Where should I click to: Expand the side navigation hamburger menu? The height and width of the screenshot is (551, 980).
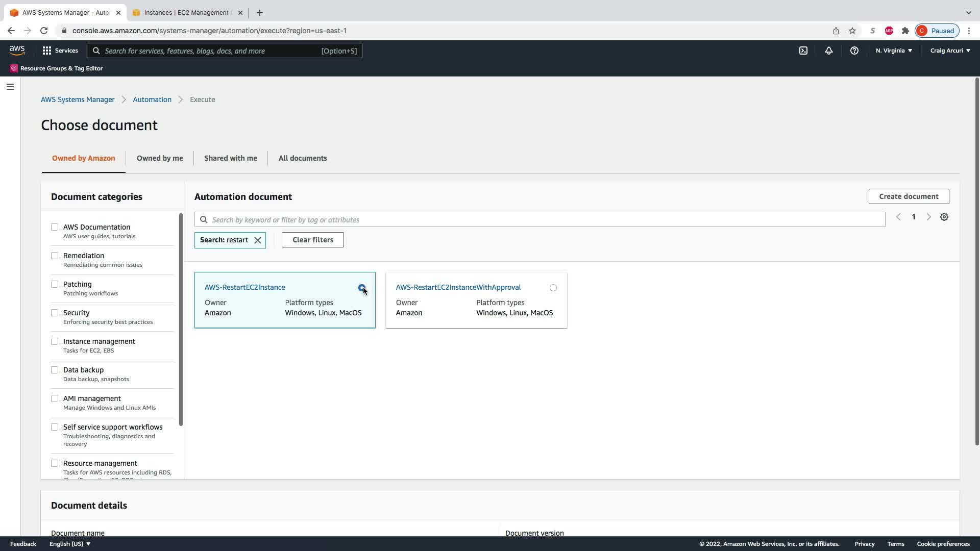10,87
